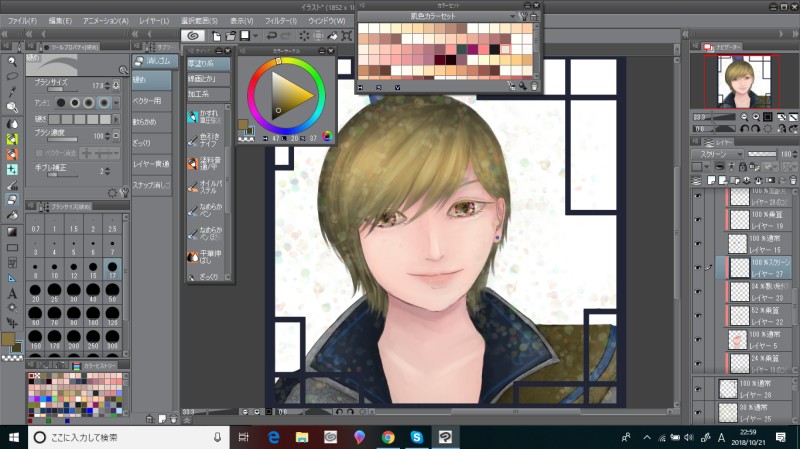Toggle the ベクター消去 checkbox
800x449 pixels.
coord(39,153)
